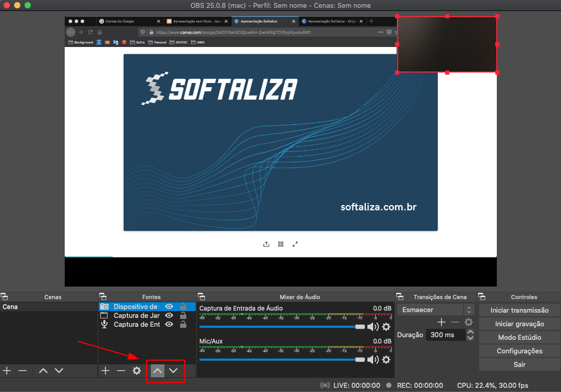
Task: Lock the Dispositivo de source
Action: (183, 306)
